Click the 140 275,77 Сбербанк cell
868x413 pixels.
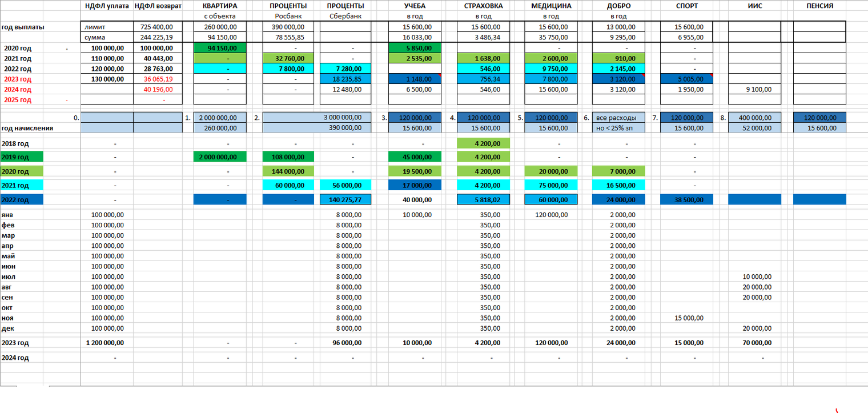345,199
